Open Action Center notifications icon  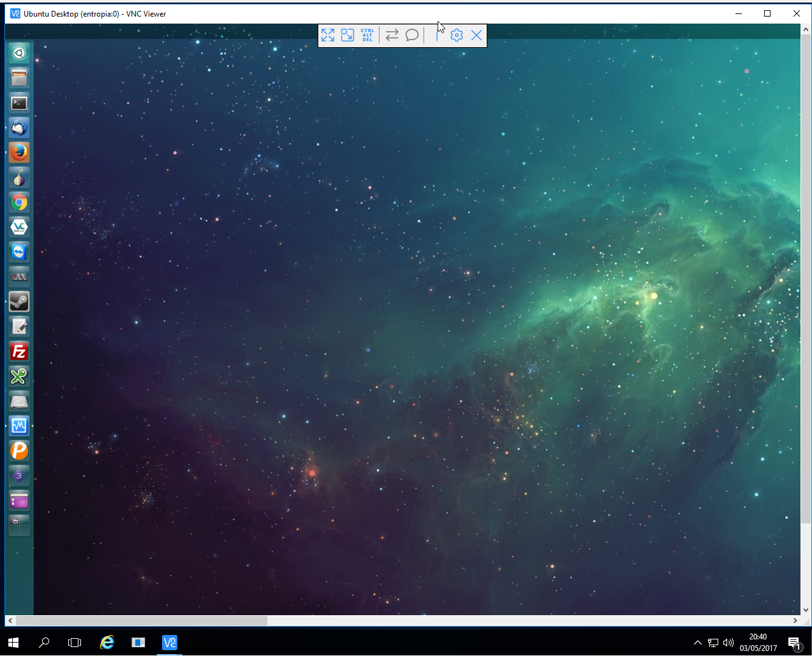(x=794, y=643)
